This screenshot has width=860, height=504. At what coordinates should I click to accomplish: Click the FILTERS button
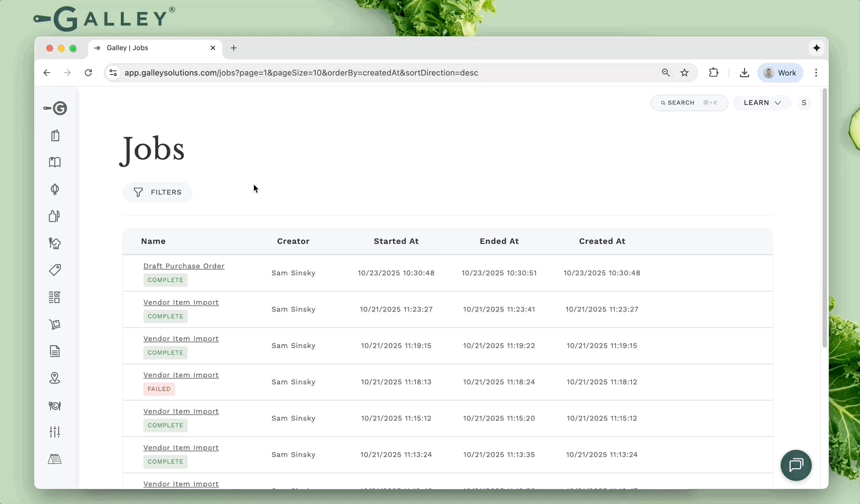158,192
